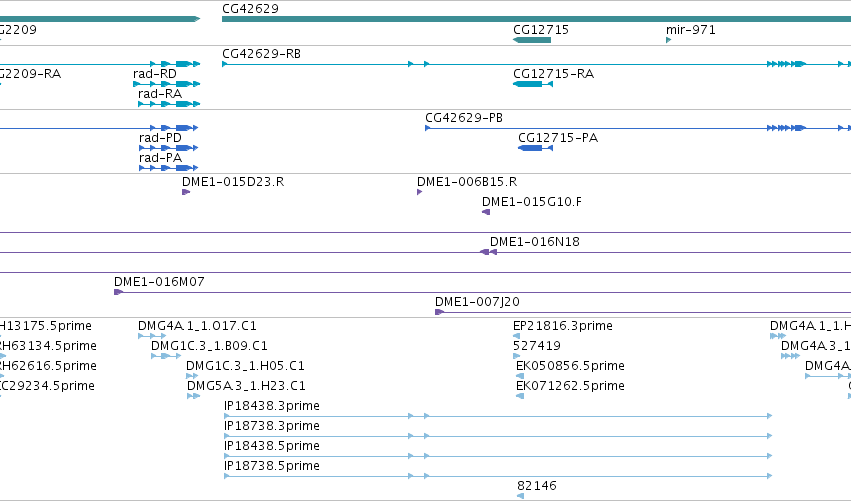This screenshot has width=851, height=501.
Task: Click the mir-971 label text
Action: pos(690,30)
